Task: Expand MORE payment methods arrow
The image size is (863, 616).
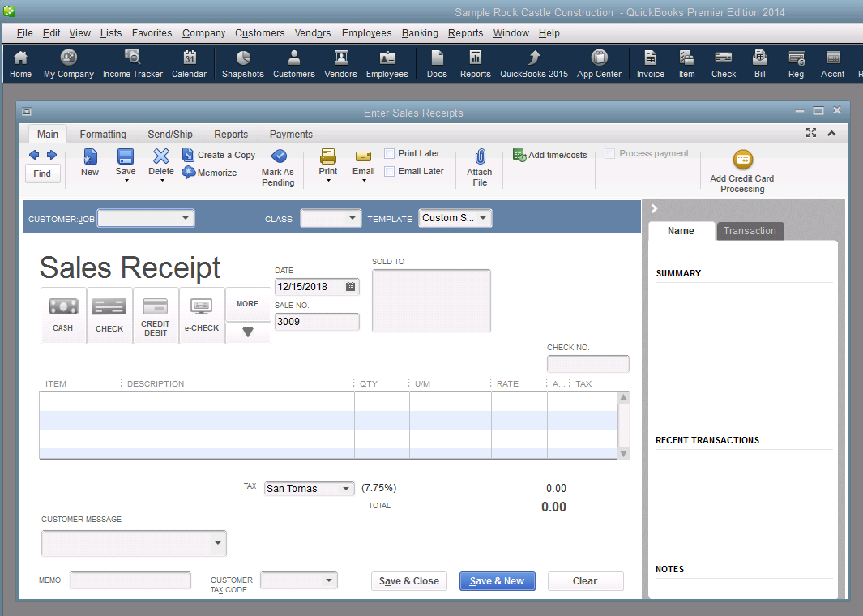Action: point(248,332)
